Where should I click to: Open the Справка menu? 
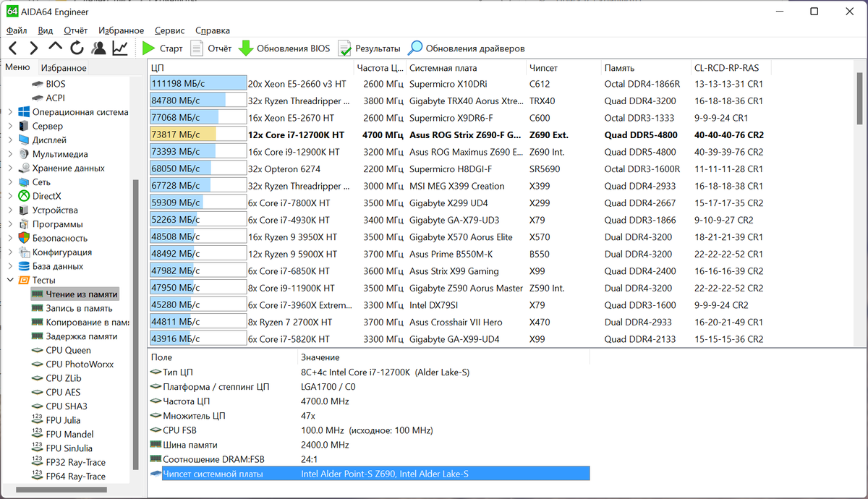213,30
